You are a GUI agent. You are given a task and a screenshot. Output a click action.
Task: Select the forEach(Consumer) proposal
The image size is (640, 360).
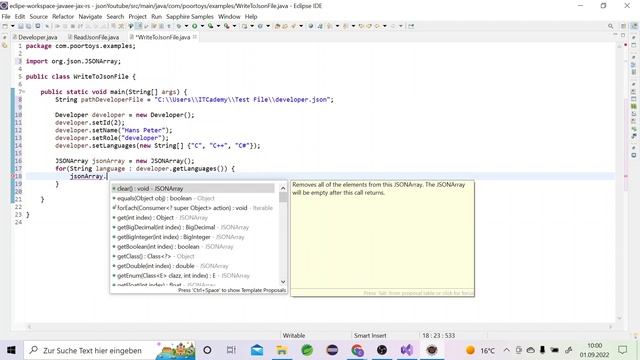tap(193, 208)
